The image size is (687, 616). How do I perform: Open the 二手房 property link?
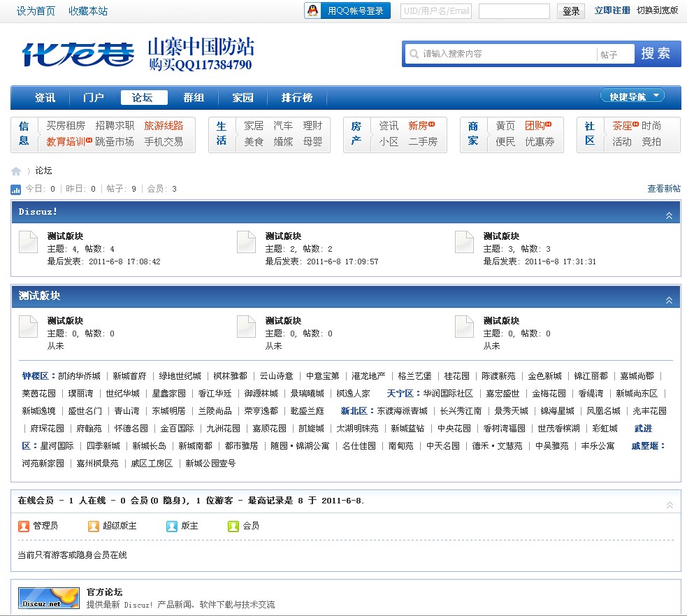click(x=423, y=142)
